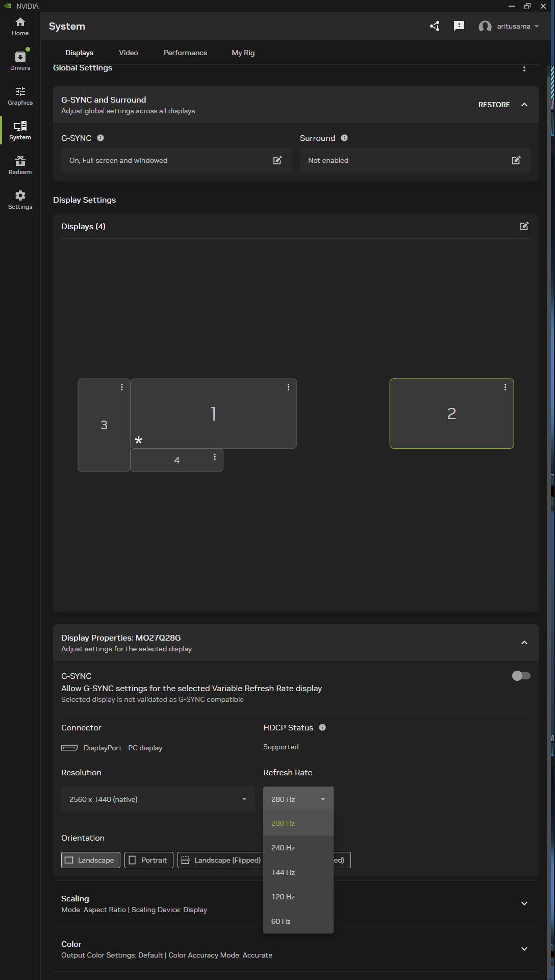Viewport: 555px width, 980px height.
Task: Open the Redeem section
Action: (x=20, y=165)
